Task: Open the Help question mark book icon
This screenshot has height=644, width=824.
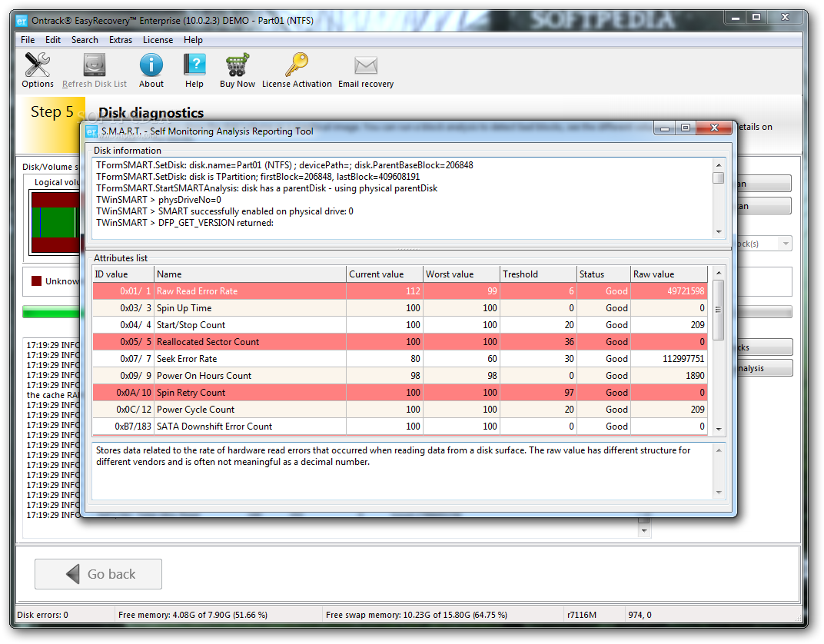Action: click(x=194, y=65)
